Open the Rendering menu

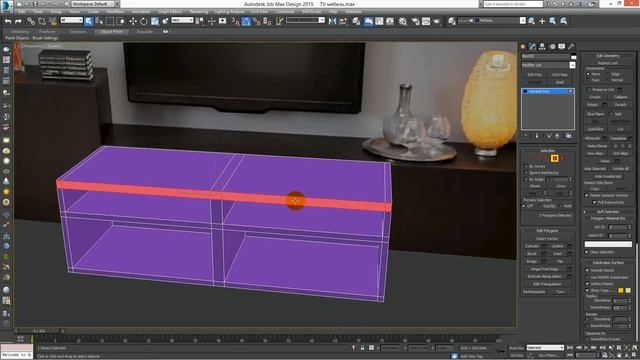198,12
